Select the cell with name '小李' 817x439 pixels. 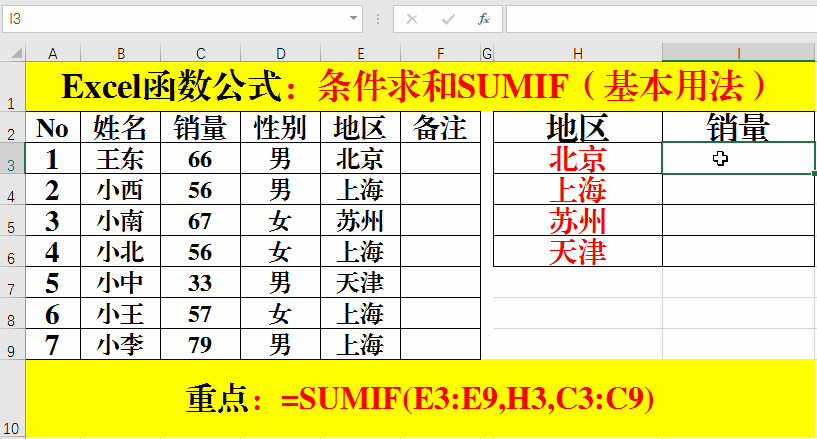[x=120, y=344]
